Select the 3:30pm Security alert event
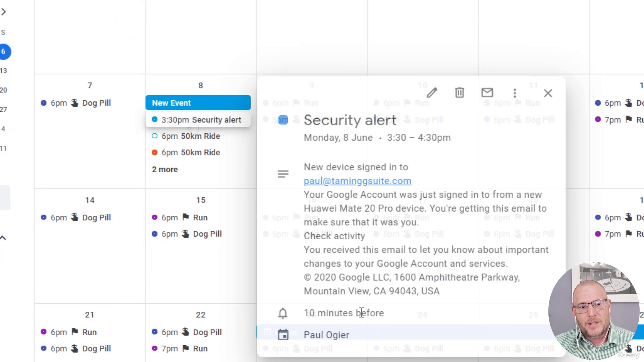 (198, 120)
